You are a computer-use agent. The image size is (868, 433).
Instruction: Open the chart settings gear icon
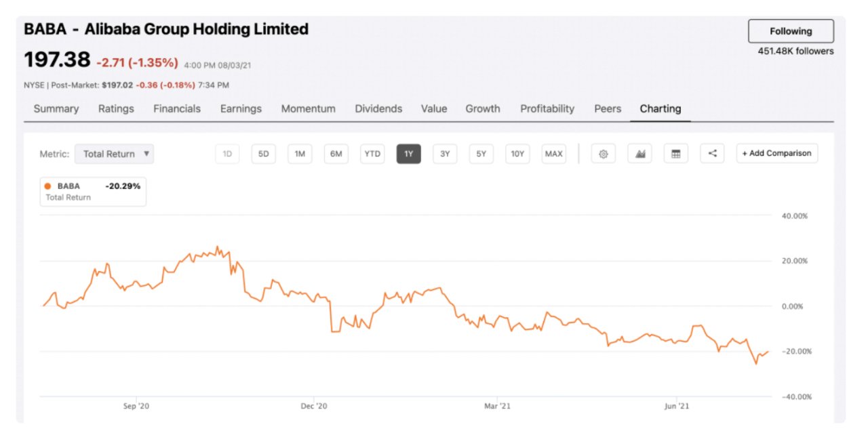click(x=603, y=154)
